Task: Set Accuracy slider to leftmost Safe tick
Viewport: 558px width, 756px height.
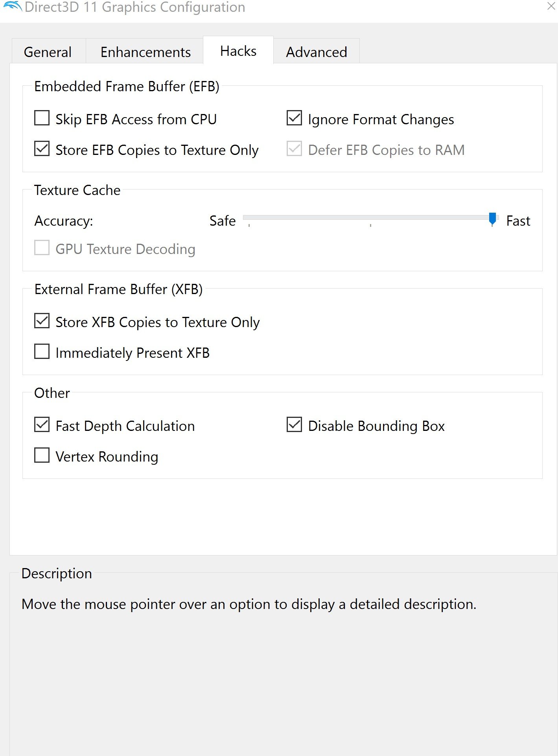Action: click(249, 218)
